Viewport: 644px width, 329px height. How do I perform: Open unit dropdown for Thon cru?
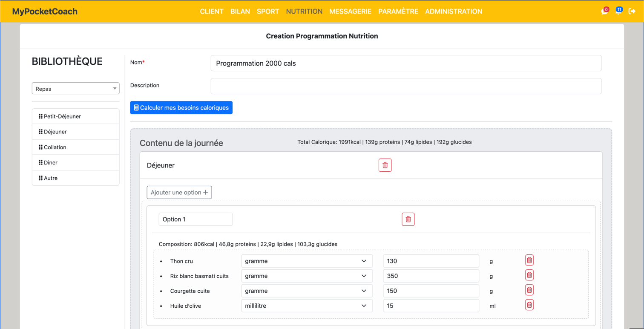click(x=307, y=261)
